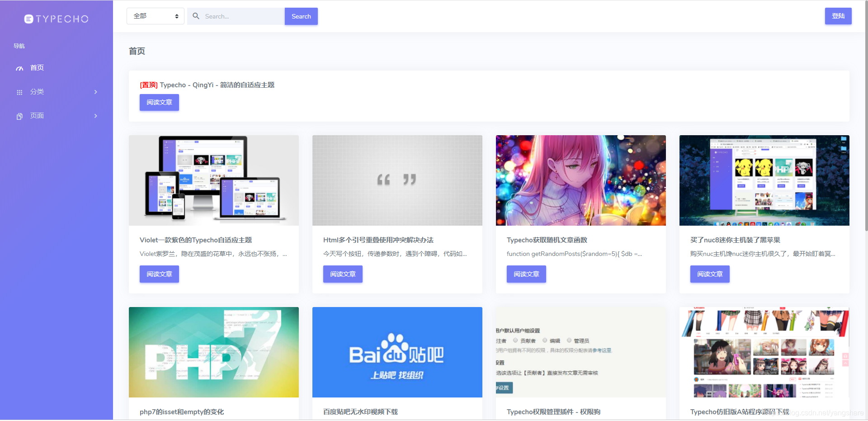Image resolution: width=868 pixels, height=421 pixels.
Task: Click the magnifier icon in search box
Action: click(196, 16)
